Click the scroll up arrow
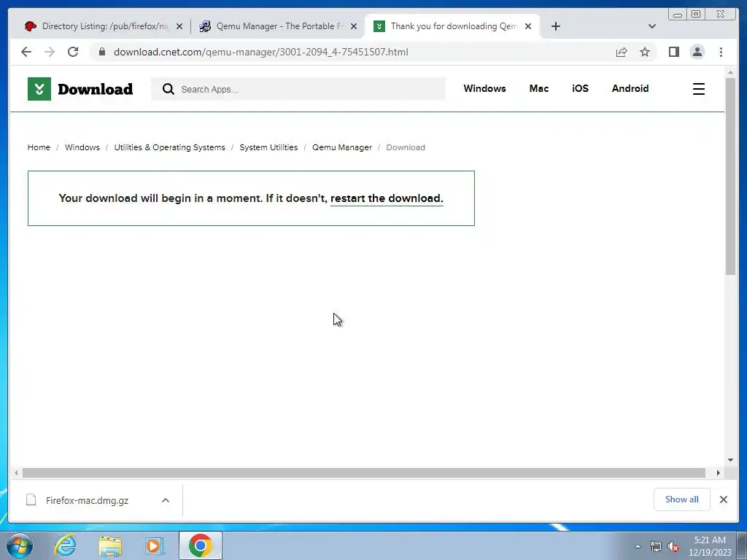747x560 pixels. pyautogui.click(x=730, y=72)
